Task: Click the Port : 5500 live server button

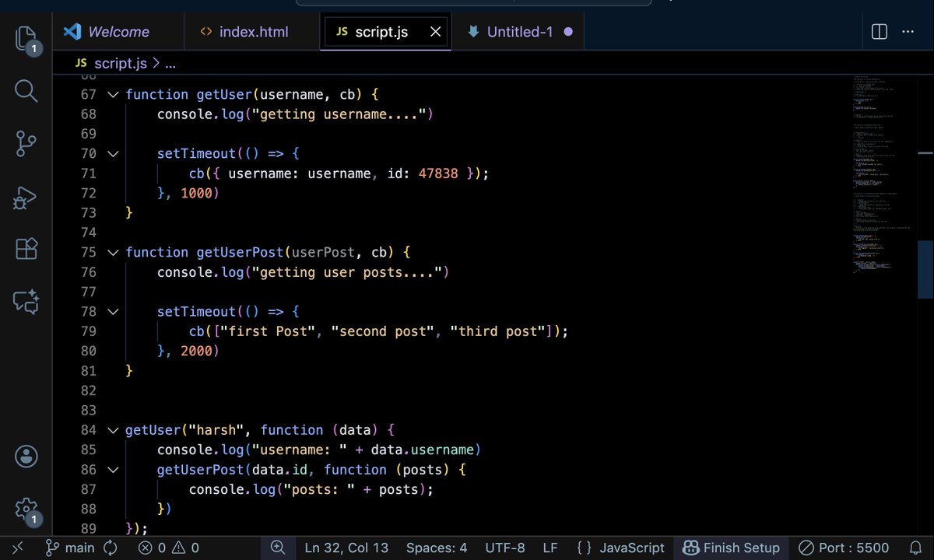Action: coord(844,548)
